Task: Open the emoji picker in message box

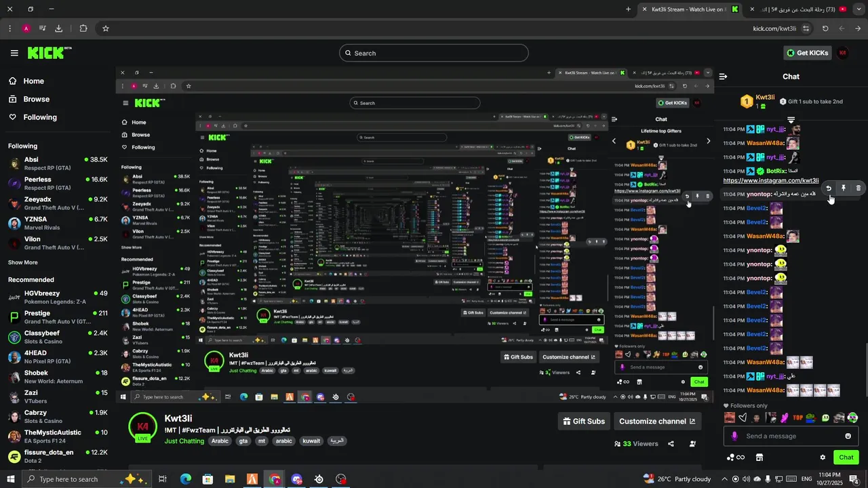Action: click(x=848, y=436)
